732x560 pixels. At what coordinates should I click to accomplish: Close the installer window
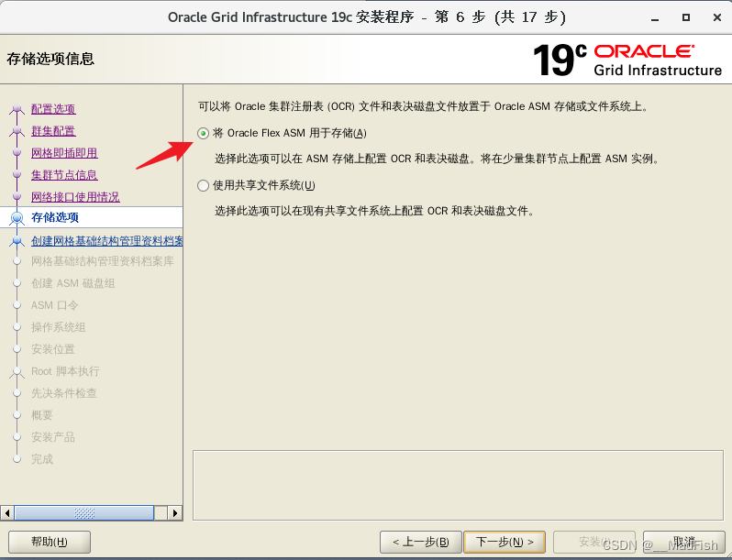point(717,17)
